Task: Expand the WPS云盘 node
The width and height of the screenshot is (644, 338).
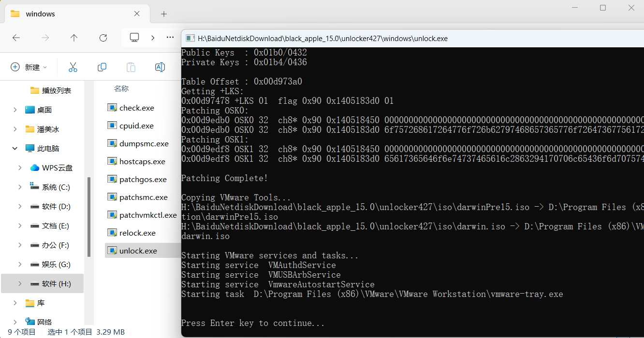Action: 20,168
